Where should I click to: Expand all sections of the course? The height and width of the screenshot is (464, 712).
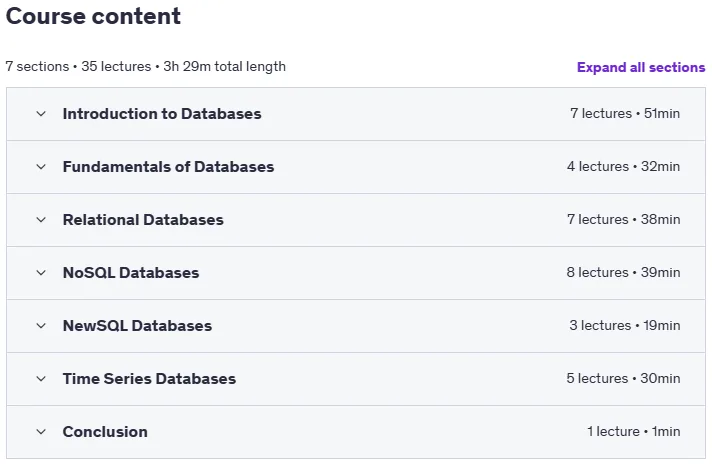point(641,67)
